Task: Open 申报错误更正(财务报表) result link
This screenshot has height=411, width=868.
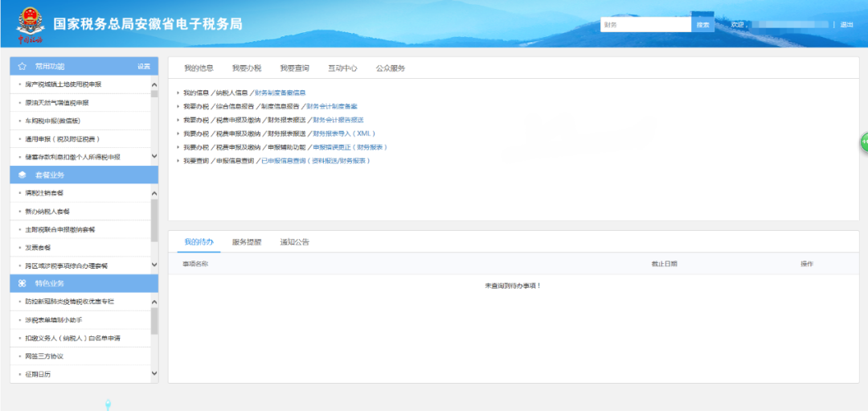Action: (350, 147)
